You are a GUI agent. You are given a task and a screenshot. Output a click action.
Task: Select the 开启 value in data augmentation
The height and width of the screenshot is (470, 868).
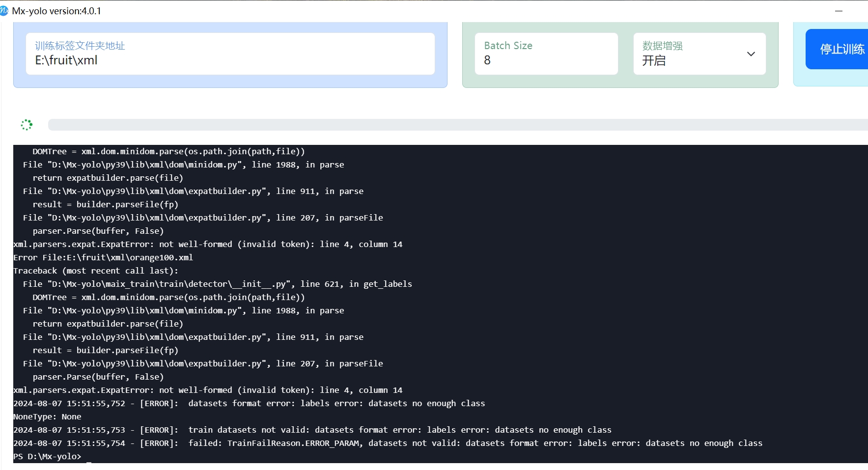tap(654, 60)
